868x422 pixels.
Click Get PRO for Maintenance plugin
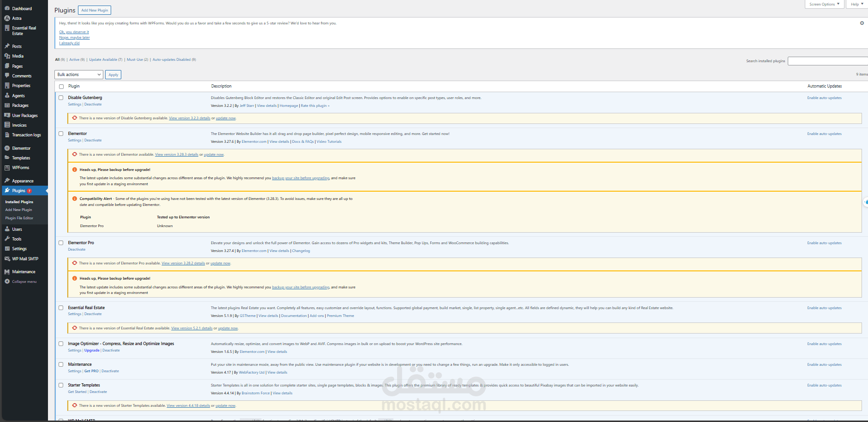[91, 371]
